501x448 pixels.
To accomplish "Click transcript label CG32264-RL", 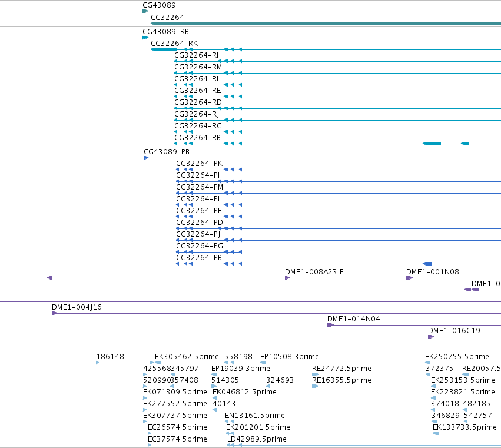I will coord(197,79).
